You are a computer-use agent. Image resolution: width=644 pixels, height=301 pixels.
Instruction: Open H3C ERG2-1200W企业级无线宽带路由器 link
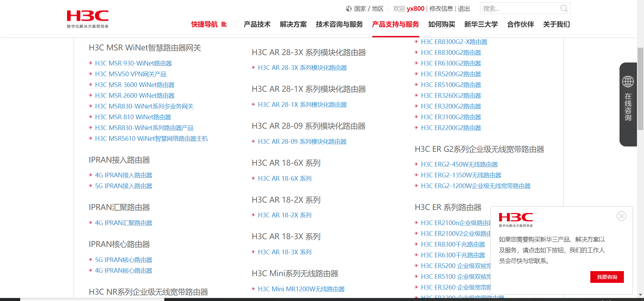476,186
